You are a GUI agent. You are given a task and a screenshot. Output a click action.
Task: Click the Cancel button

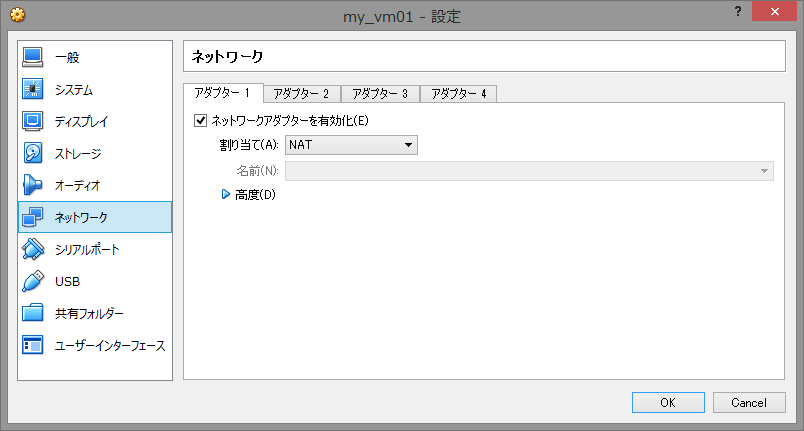(749, 402)
